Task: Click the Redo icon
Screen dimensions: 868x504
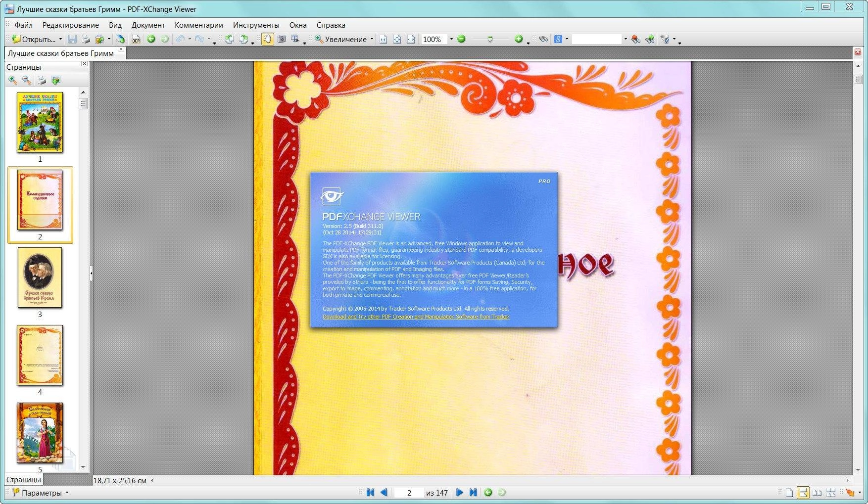Action: click(x=199, y=39)
